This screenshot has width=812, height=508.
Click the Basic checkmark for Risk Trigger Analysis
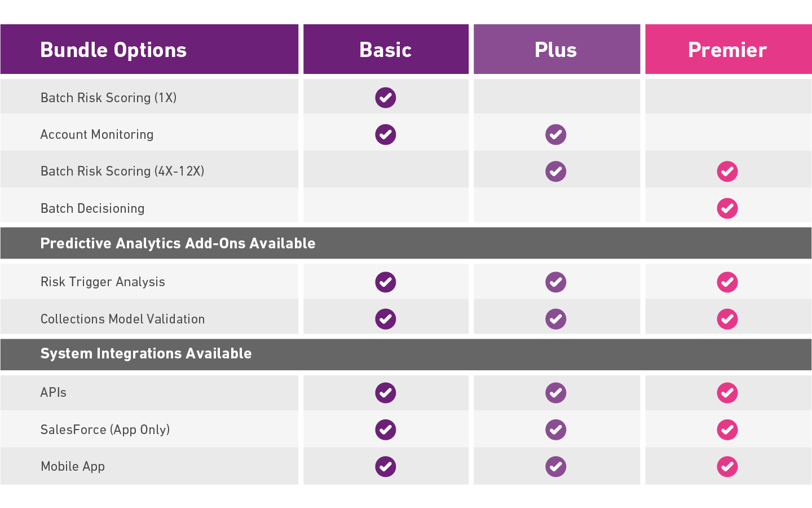(386, 282)
